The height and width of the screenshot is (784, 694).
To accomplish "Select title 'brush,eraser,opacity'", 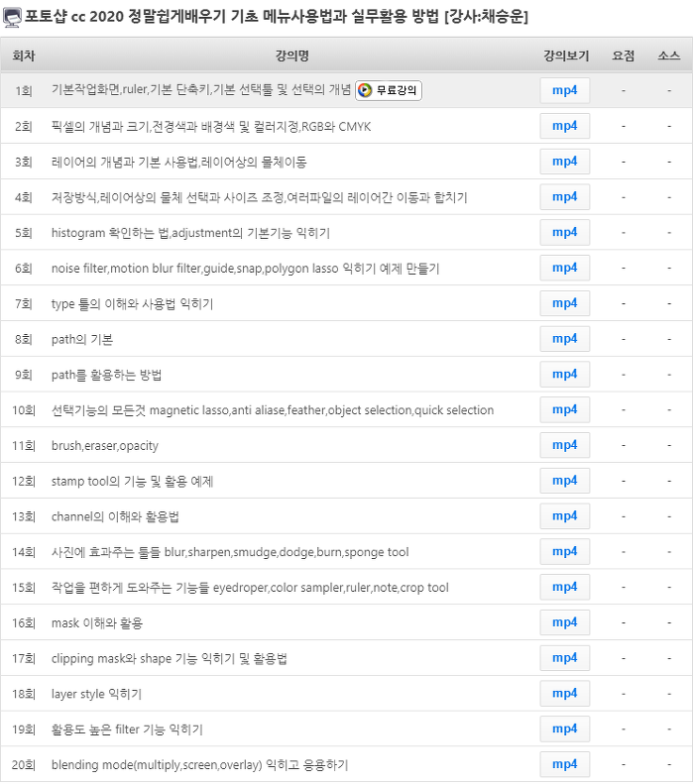I will [105, 446].
